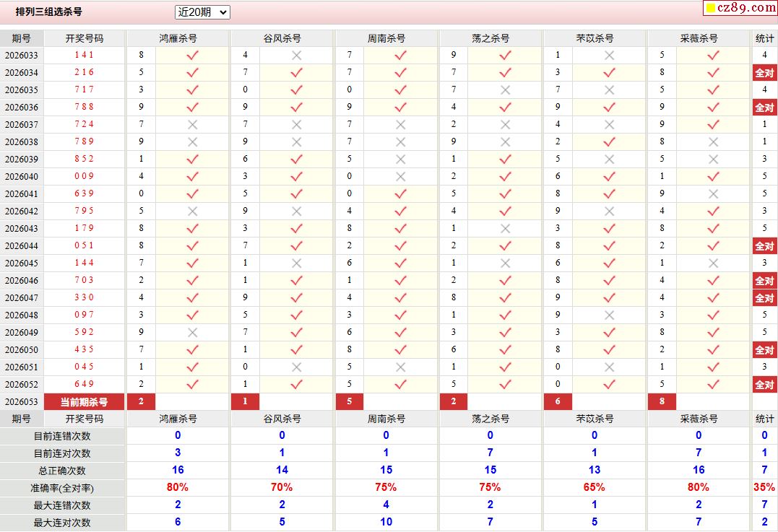Click 芣苡杀号 X mark in row 2026048

[x=609, y=315]
